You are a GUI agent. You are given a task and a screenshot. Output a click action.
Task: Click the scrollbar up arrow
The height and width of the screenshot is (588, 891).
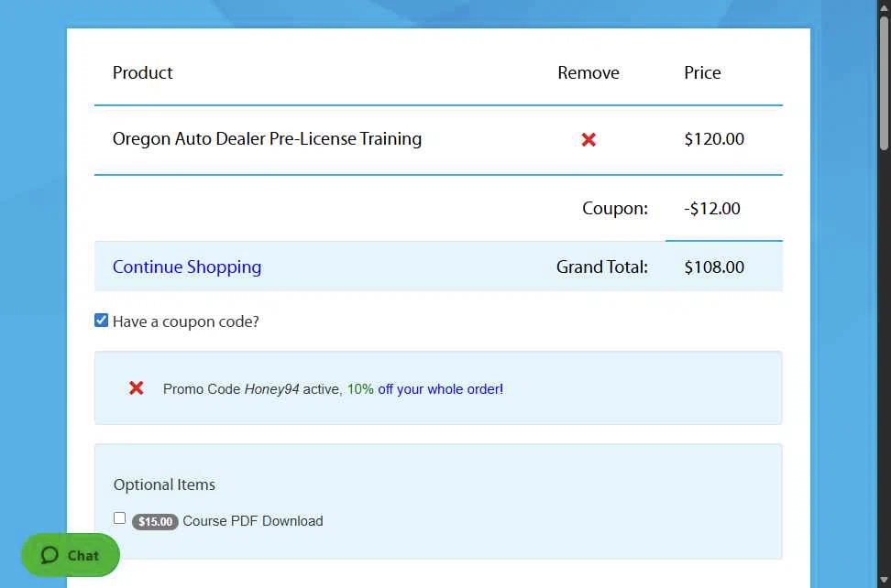(x=884, y=6)
